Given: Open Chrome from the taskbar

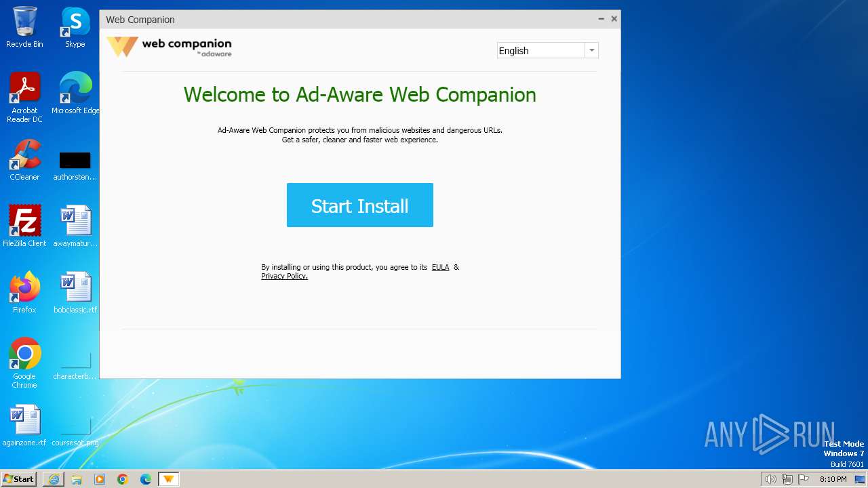Looking at the screenshot, I should 123,479.
